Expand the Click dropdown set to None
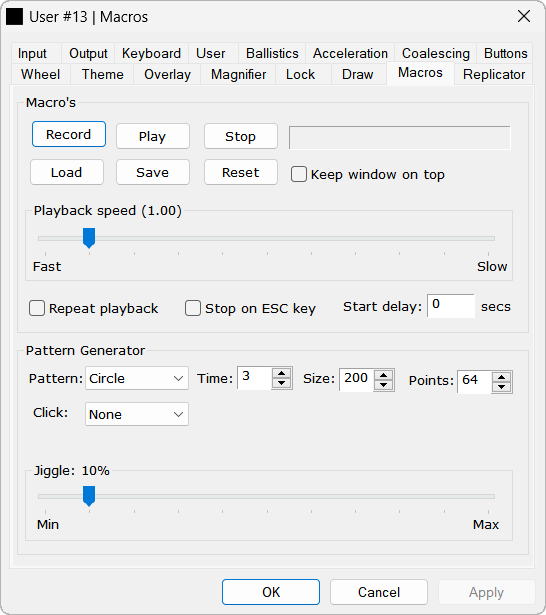 137,414
